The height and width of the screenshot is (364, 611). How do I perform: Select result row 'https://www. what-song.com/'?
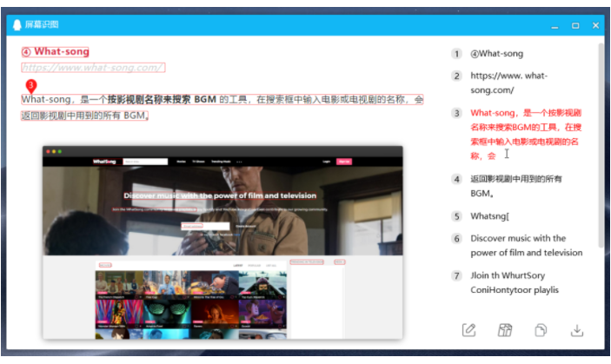[509, 83]
